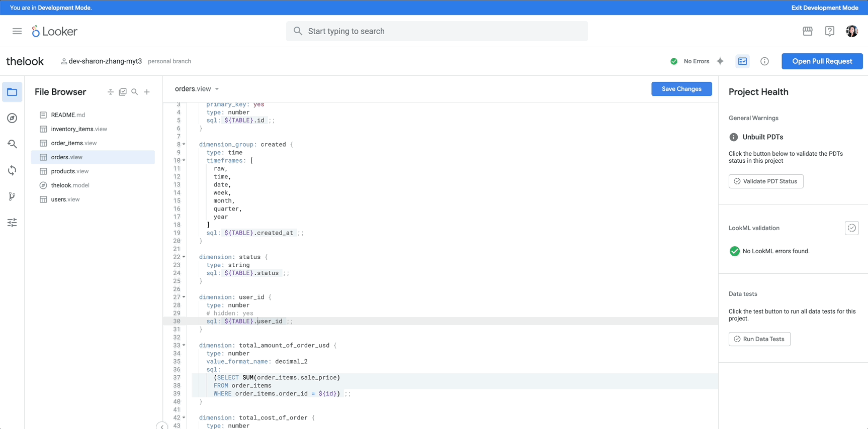
Task: Click the Save Changes button
Action: (x=681, y=89)
